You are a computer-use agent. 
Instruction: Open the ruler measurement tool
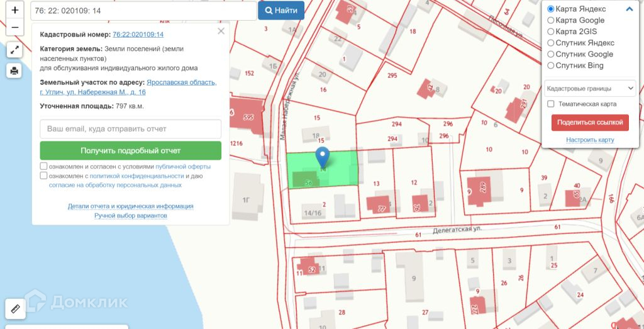[15, 309]
